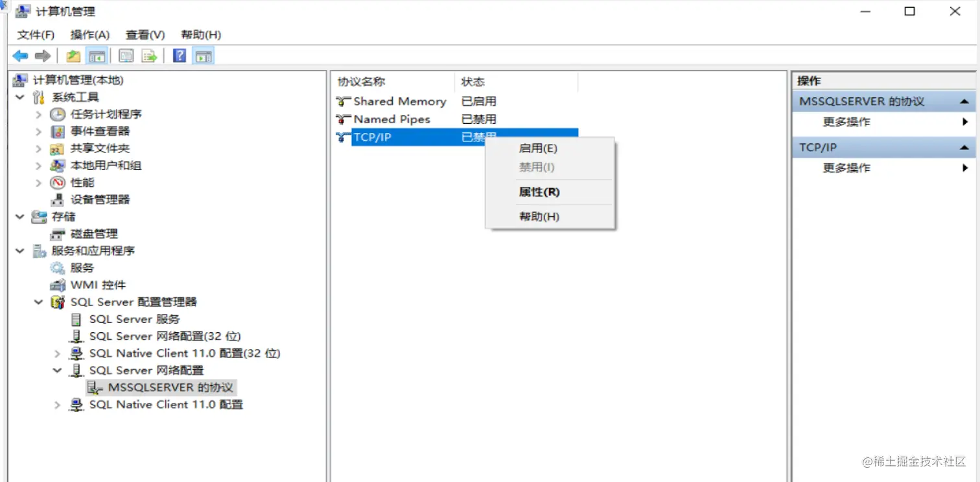
Task: Open 更多操作 under TCP/IP section
Action: click(x=884, y=168)
